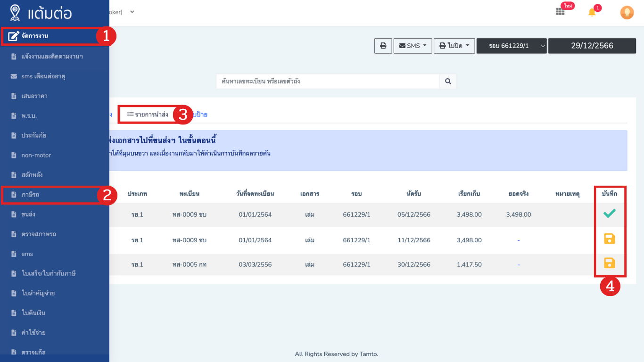Click the หมายเหตุ column header
Screen dimensions: 644x362
coord(568,194)
